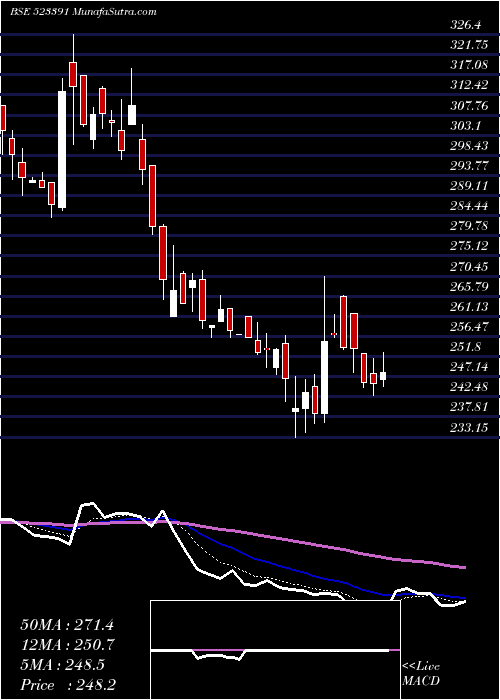Click the 293.77 price level label

468,166
